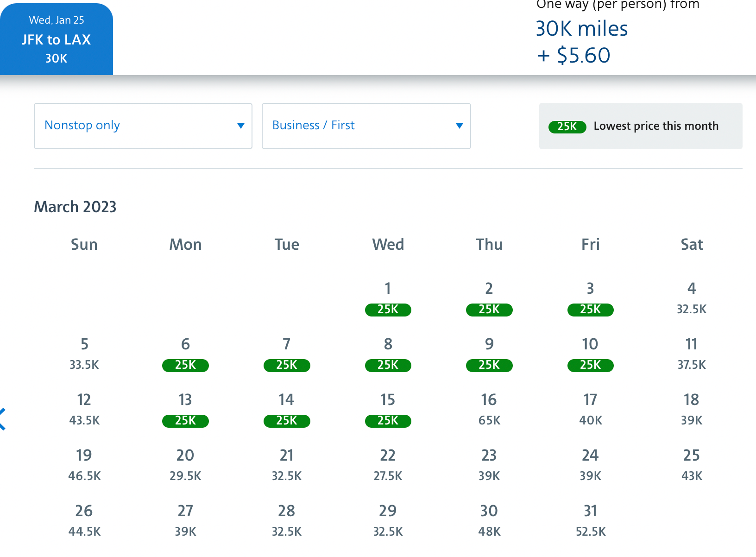Click the Lowest price this month legend

640,126
